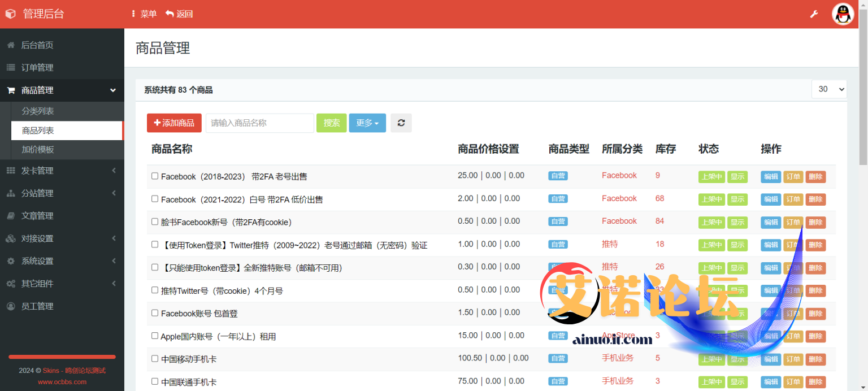Screen dimensions: 868x391
Task: Expand 分站管理 with its chevron
Action: (x=113, y=193)
